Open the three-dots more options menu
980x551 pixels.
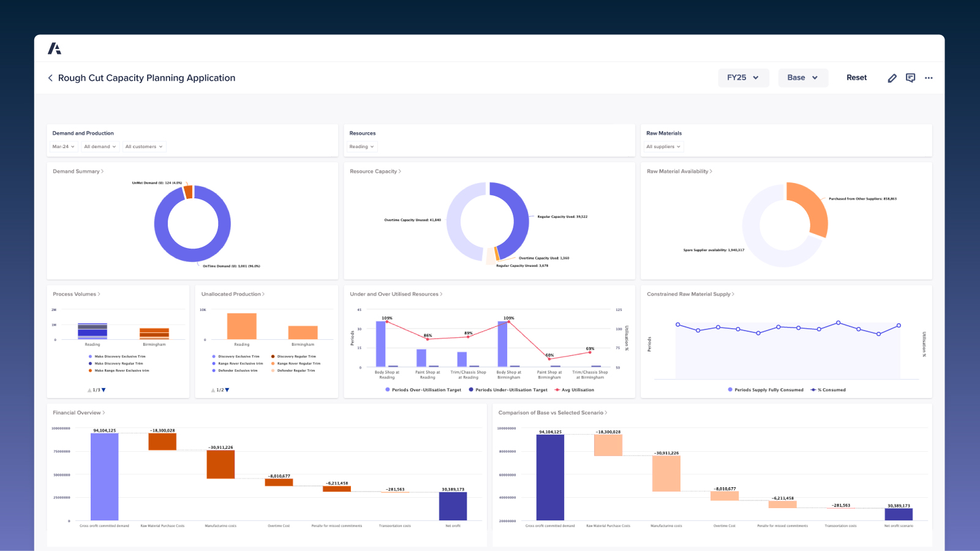pos(929,78)
